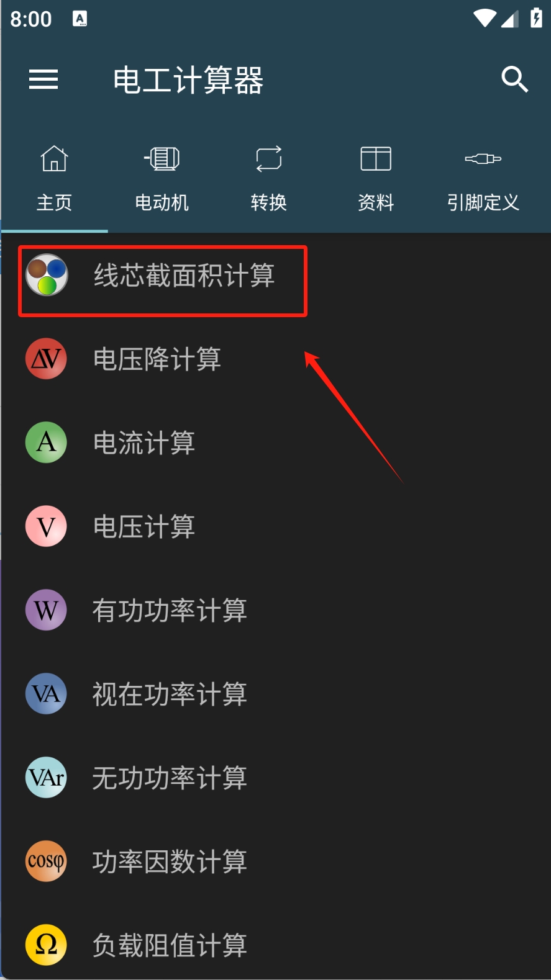Tap the battery status indicator
This screenshot has height=980, width=551.
coord(536,18)
